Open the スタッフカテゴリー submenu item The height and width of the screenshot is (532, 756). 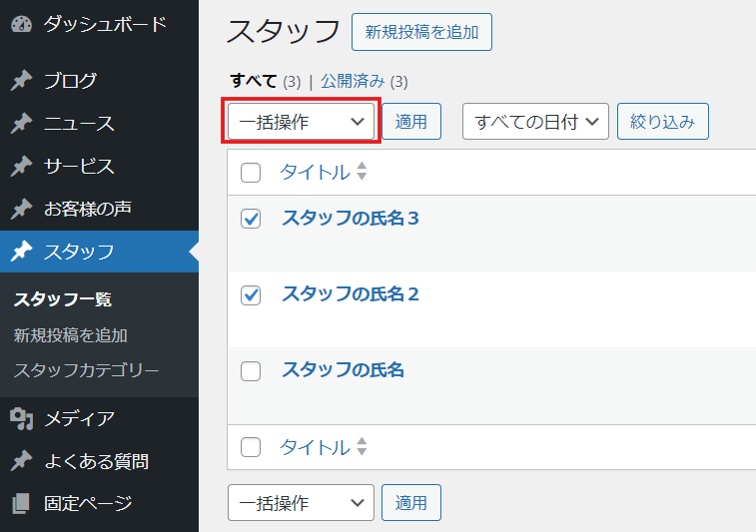[x=86, y=370]
